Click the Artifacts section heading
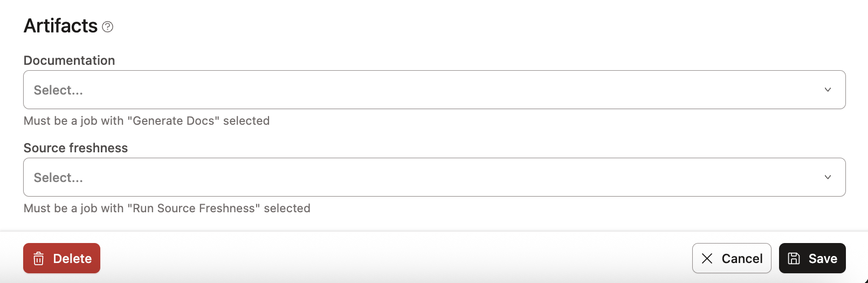Viewport: 868px width, 283px height. click(x=60, y=26)
